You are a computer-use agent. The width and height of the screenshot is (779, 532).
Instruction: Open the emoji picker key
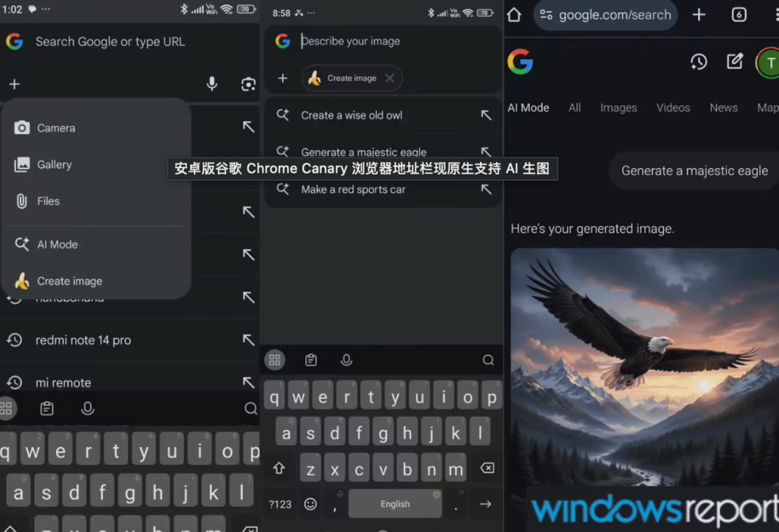311,504
